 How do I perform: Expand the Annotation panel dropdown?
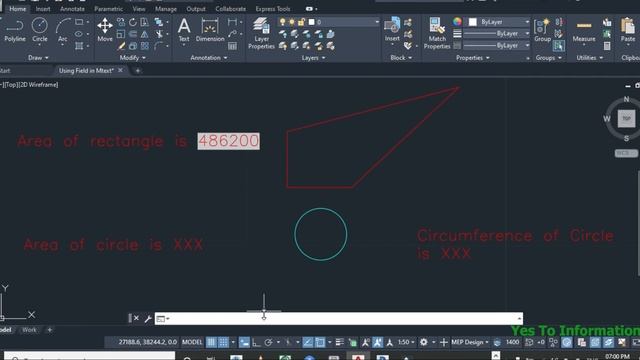pyautogui.click(x=209, y=58)
